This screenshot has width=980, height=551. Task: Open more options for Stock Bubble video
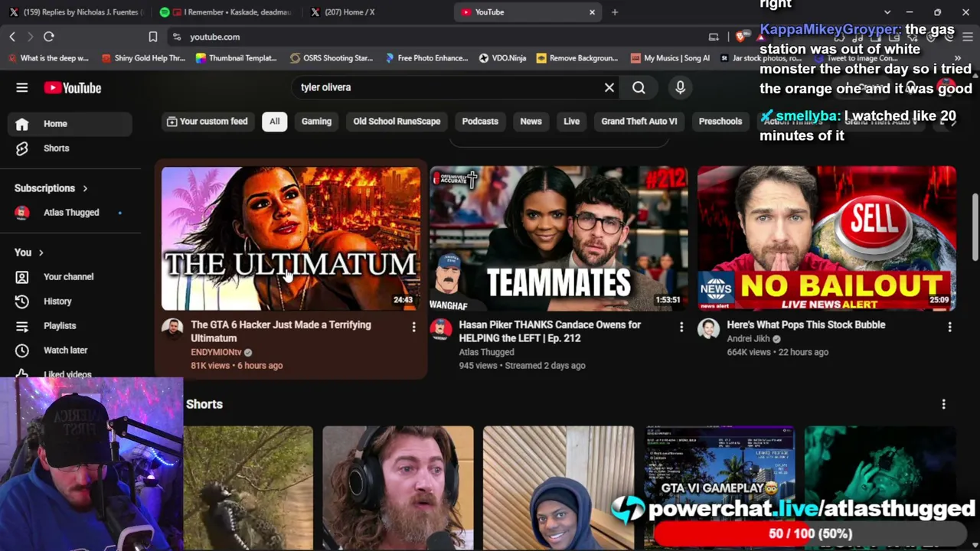tap(949, 328)
